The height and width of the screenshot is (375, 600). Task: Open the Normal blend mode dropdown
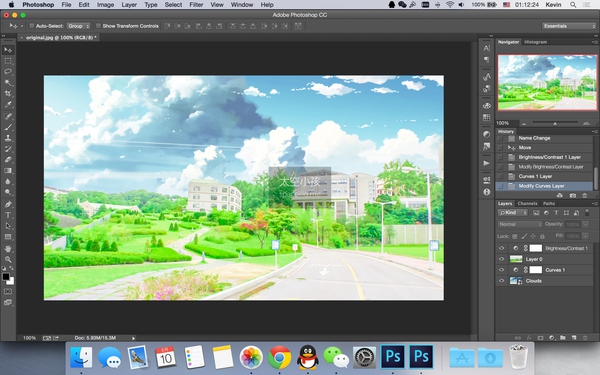(x=520, y=224)
